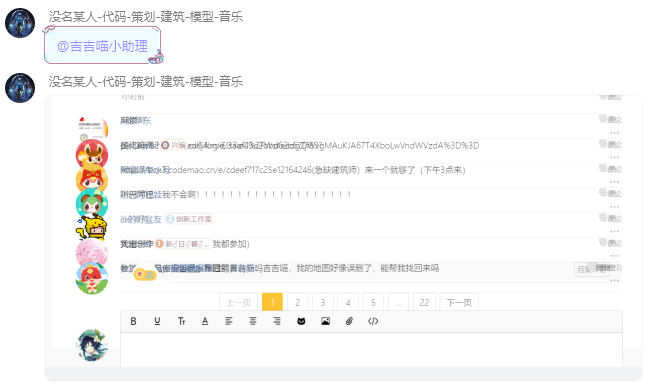Open the red fox avatar in the replies
This screenshot has width=657, height=392.
92,179
